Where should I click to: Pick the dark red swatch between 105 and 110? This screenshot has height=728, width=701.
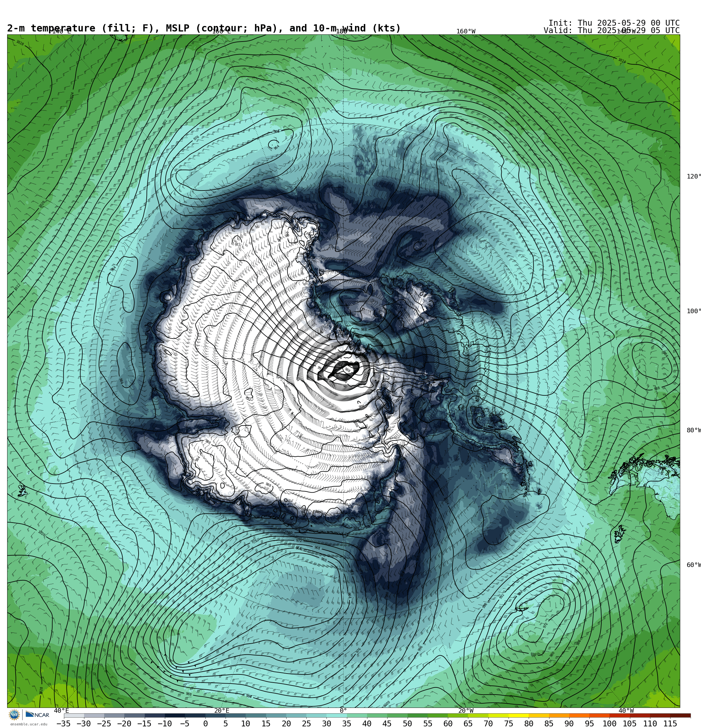640,715
